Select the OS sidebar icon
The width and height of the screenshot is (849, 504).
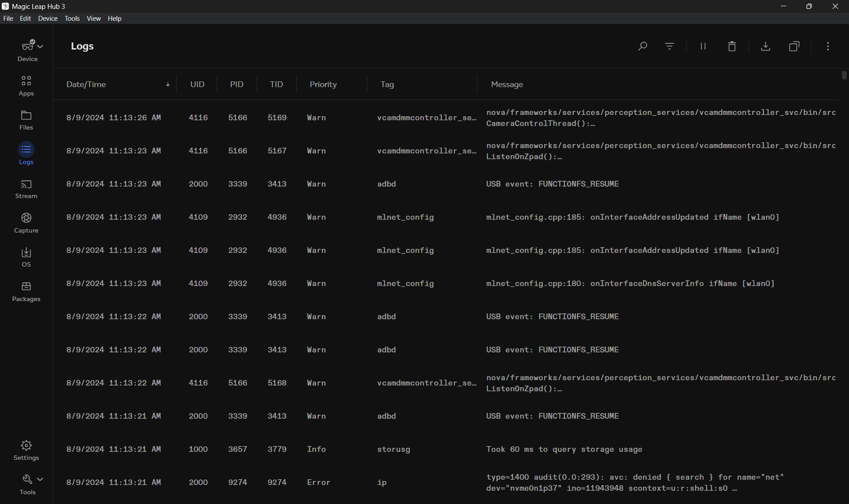(26, 257)
